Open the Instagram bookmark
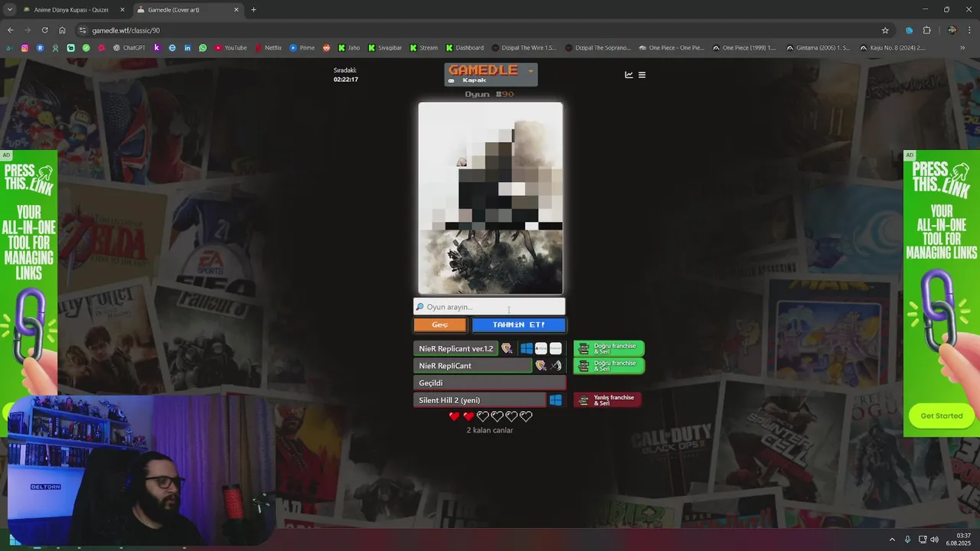 24,47
